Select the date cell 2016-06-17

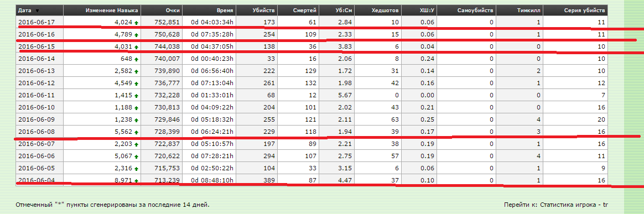click(x=39, y=23)
